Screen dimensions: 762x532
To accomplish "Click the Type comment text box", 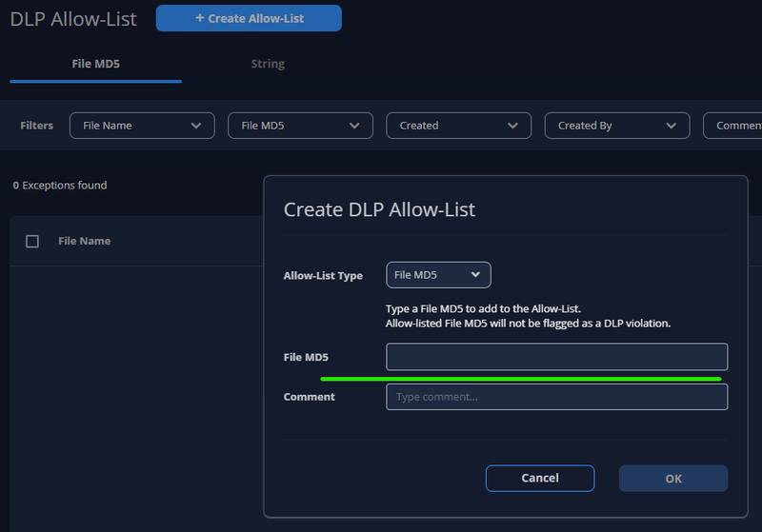I will [556, 397].
